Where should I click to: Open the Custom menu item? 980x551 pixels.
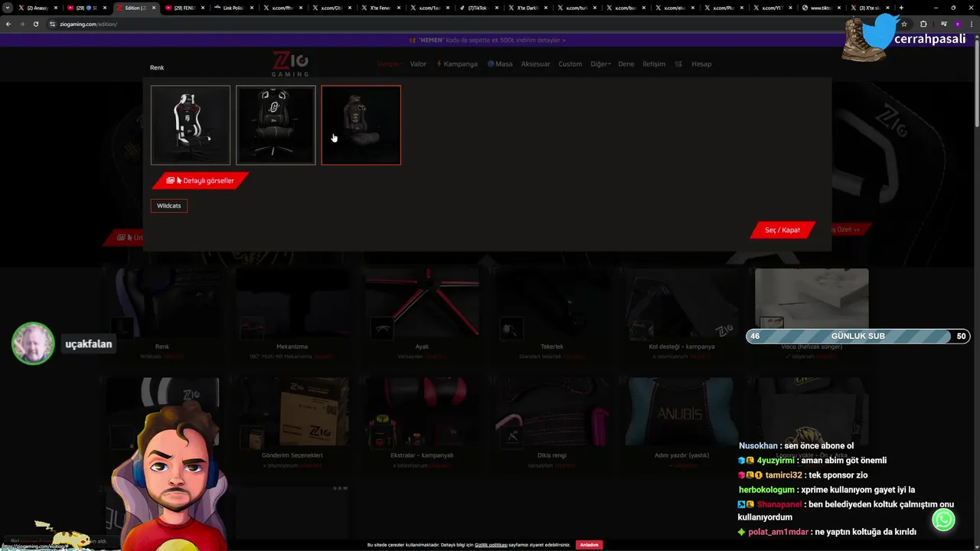pos(570,64)
